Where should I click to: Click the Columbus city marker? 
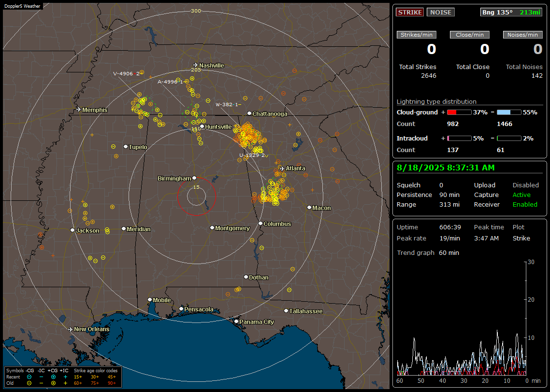[261, 223]
